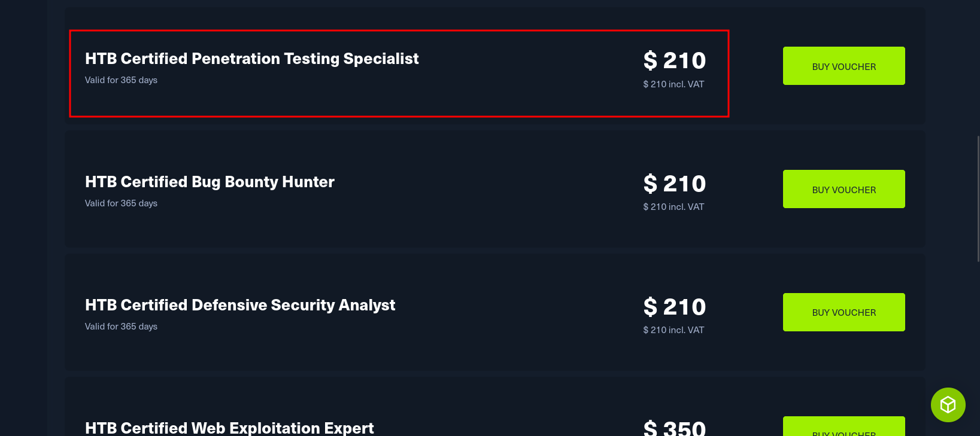Buy voucher for HTB Certified Penetration Testing Specialist
The image size is (980, 436).
844,66
